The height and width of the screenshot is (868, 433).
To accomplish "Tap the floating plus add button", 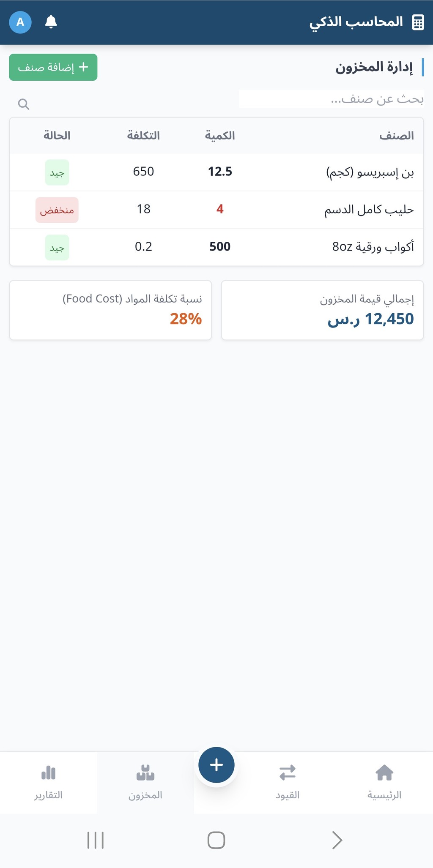I will pos(216,765).
